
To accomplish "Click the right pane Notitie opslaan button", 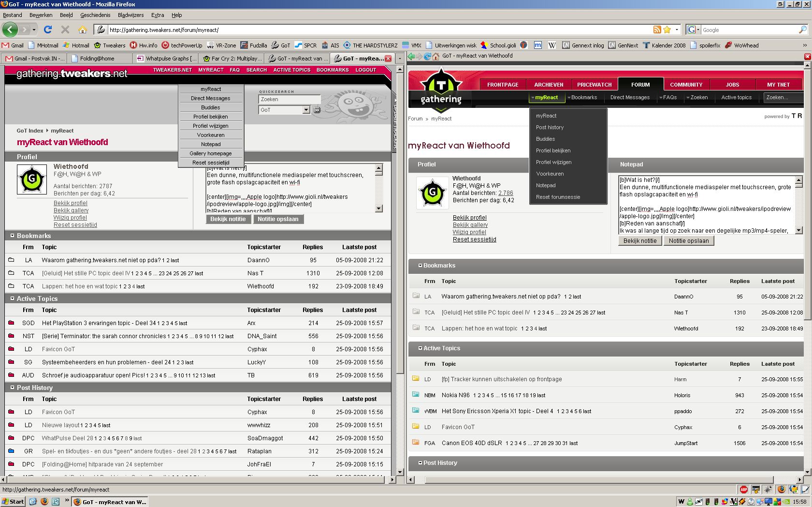I will (x=688, y=241).
